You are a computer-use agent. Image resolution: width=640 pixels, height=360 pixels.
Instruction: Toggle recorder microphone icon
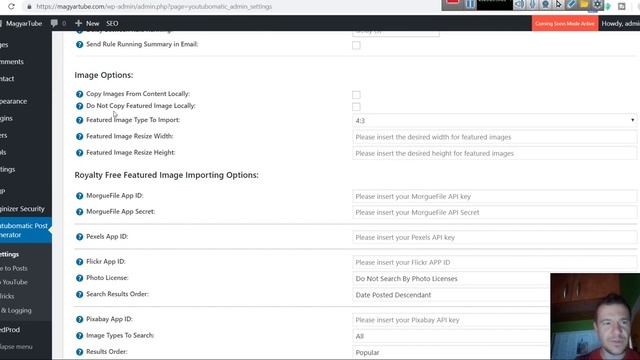tap(532, 4)
